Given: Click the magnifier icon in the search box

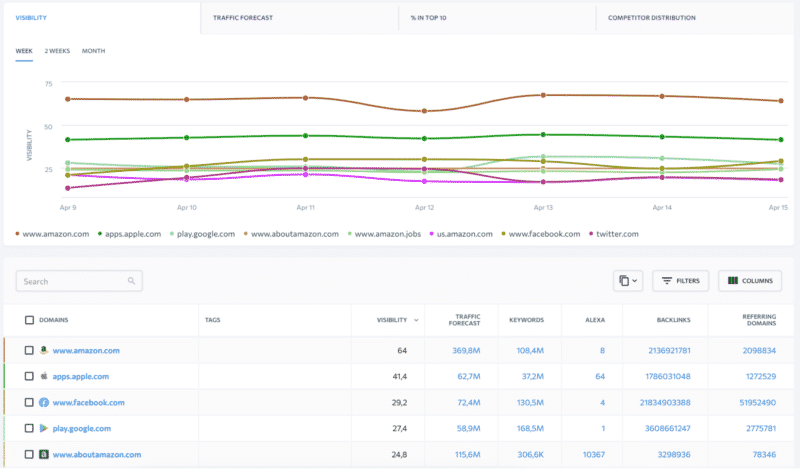Looking at the screenshot, I should pos(131,282).
